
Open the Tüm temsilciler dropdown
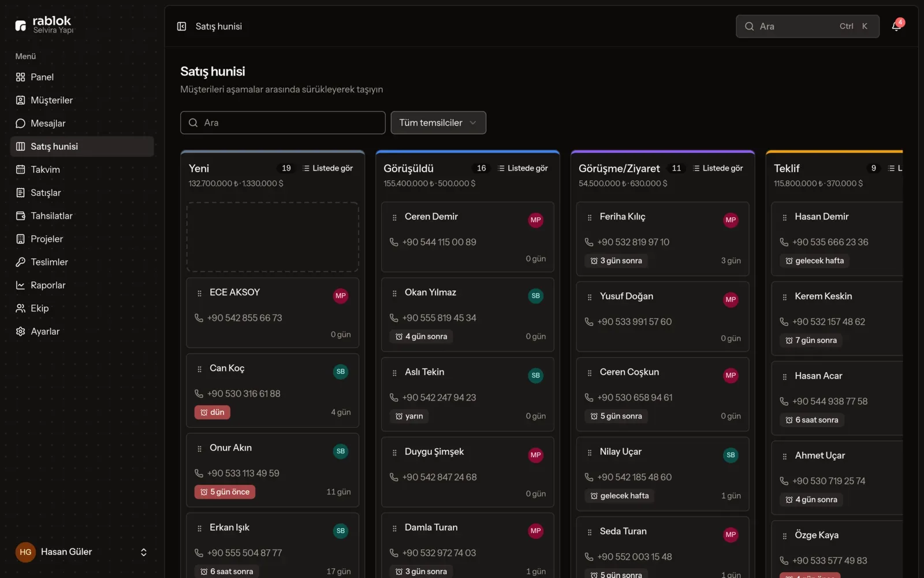(438, 123)
